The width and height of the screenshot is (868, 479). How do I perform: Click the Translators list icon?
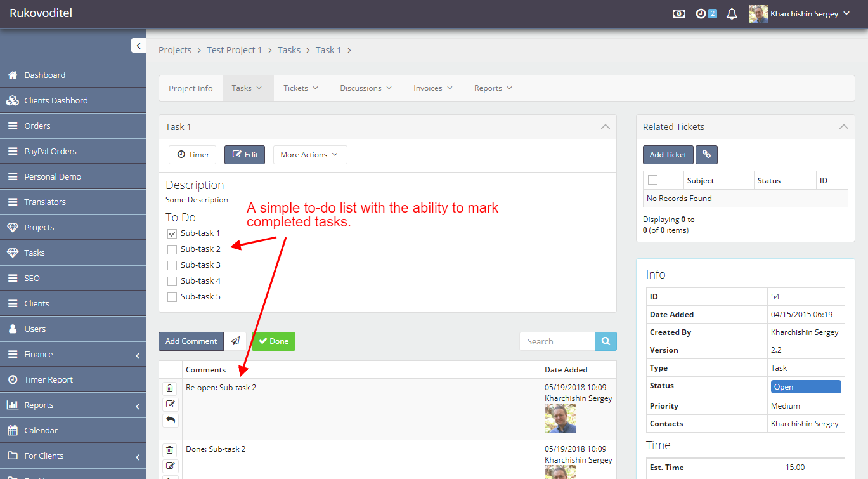pyautogui.click(x=12, y=202)
